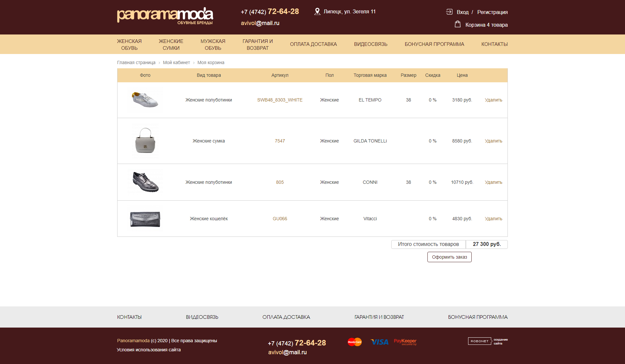Go to Гарантия и возврат in top menu
Screen dimensions: 625x364
click(257, 45)
